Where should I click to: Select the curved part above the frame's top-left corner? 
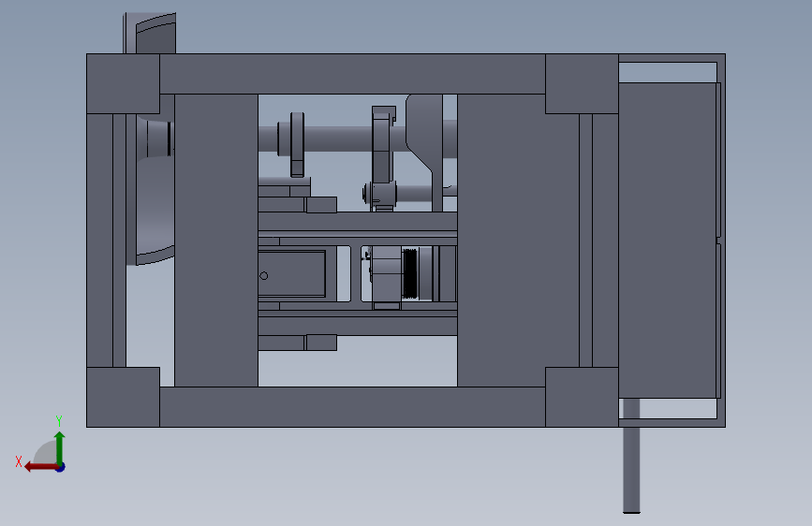tap(150, 33)
